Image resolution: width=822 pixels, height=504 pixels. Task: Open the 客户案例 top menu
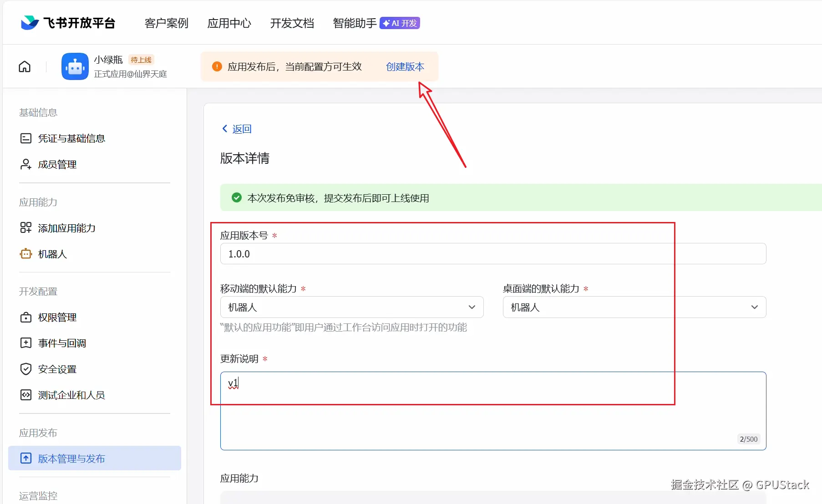[x=166, y=23]
